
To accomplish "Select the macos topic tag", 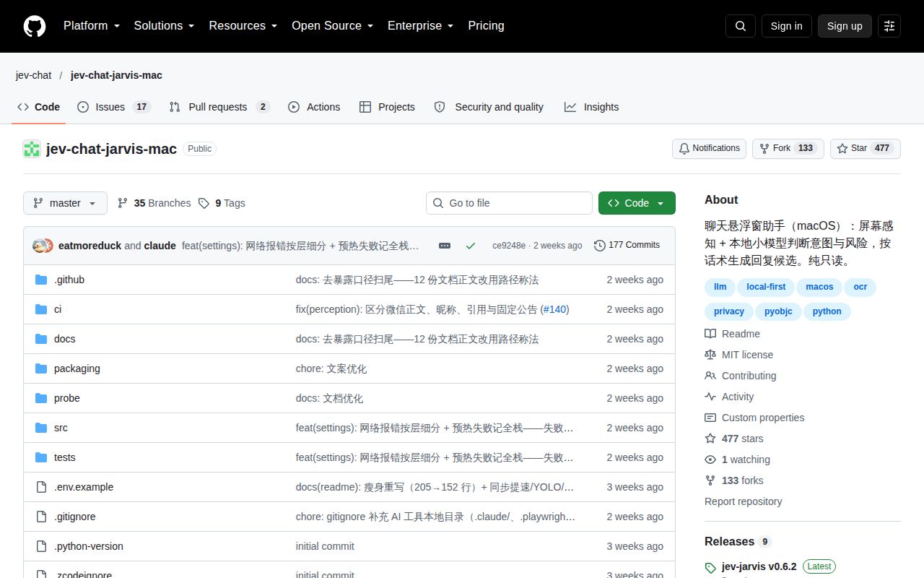I will pyautogui.click(x=819, y=287).
